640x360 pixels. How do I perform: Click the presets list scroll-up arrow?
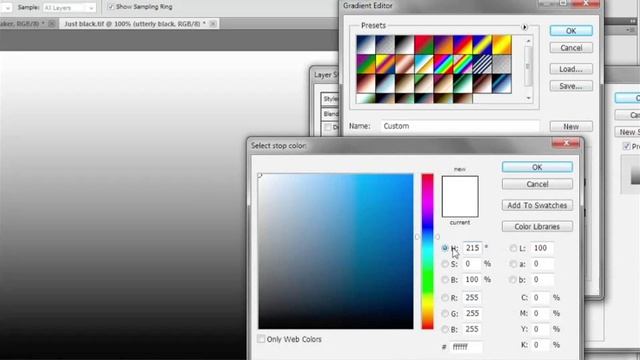tap(528, 41)
